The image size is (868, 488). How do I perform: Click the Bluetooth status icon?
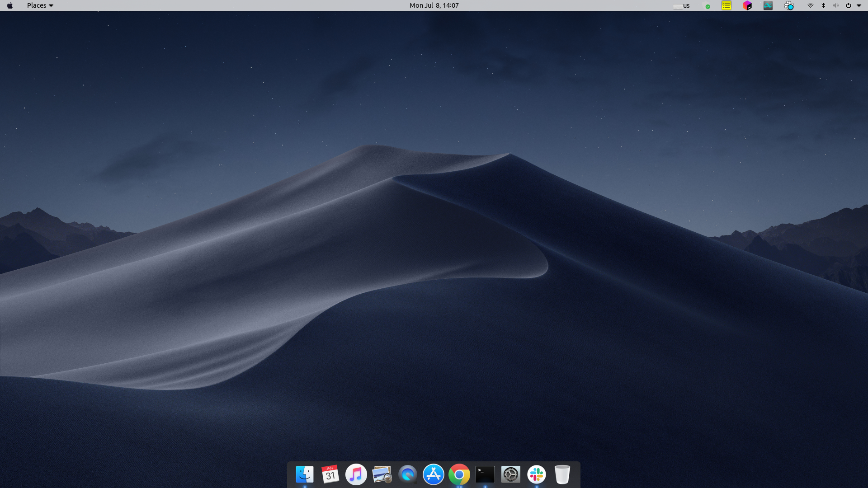(x=823, y=5)
